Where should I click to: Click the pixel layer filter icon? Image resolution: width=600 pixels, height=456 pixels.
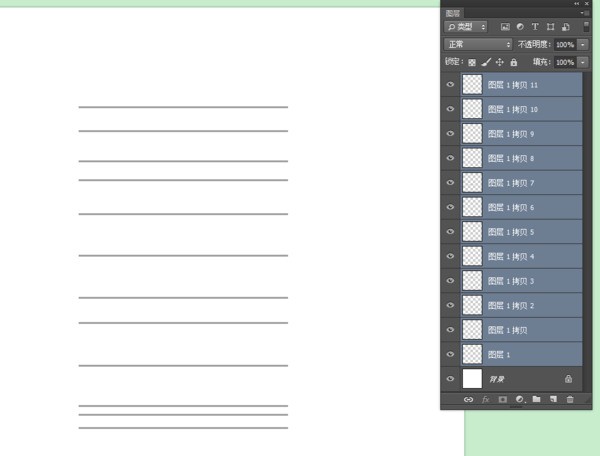pos(506,27)
